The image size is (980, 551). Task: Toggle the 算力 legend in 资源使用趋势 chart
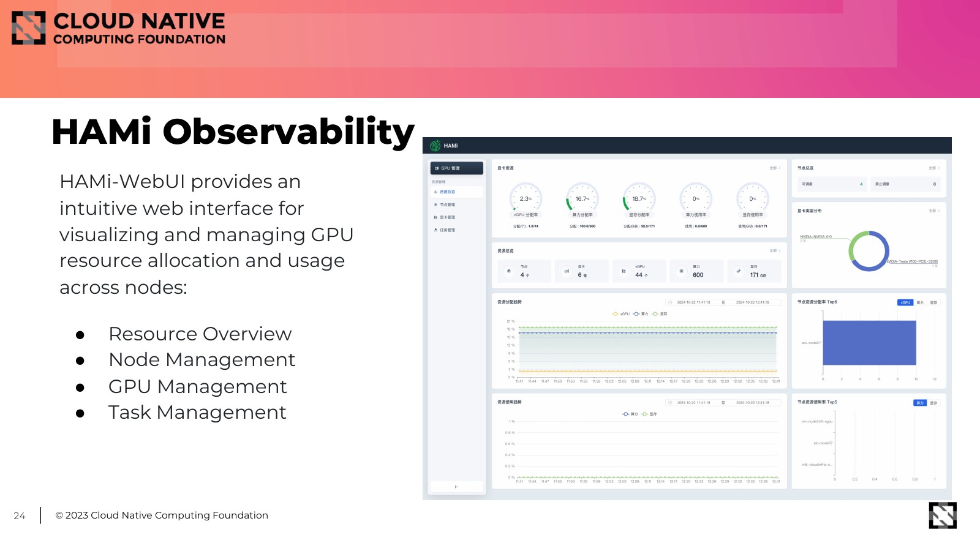click(x=630, y=414)
